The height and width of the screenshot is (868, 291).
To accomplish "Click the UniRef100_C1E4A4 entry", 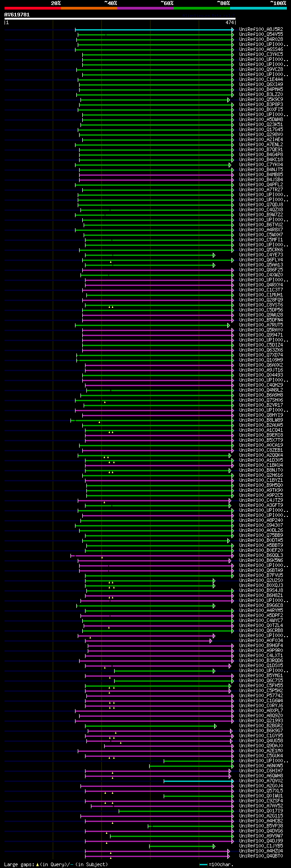I will coord(261,80).
